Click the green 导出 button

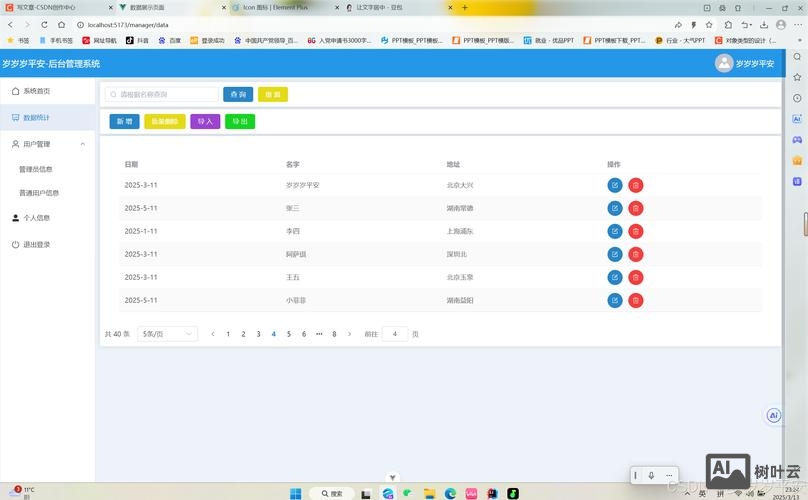(240, 121)
